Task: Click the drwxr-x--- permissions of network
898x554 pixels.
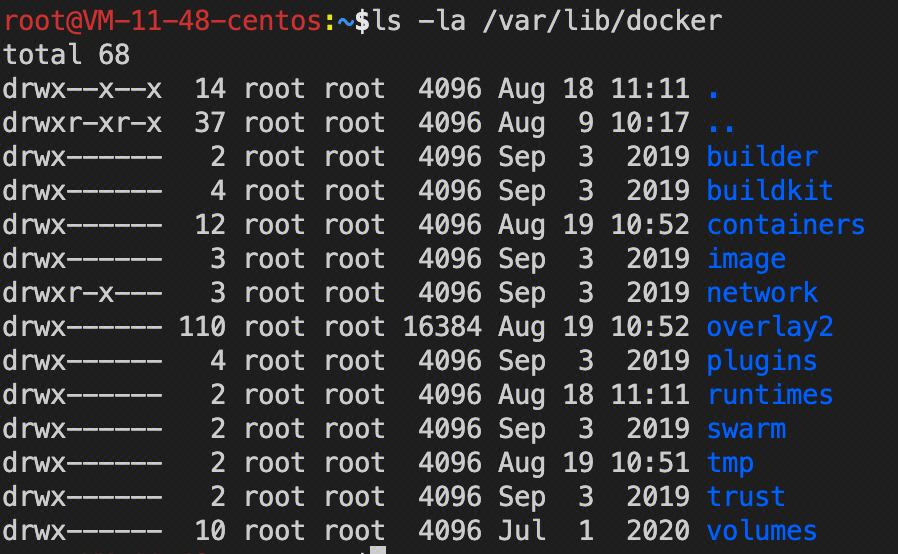Action: 82,293
